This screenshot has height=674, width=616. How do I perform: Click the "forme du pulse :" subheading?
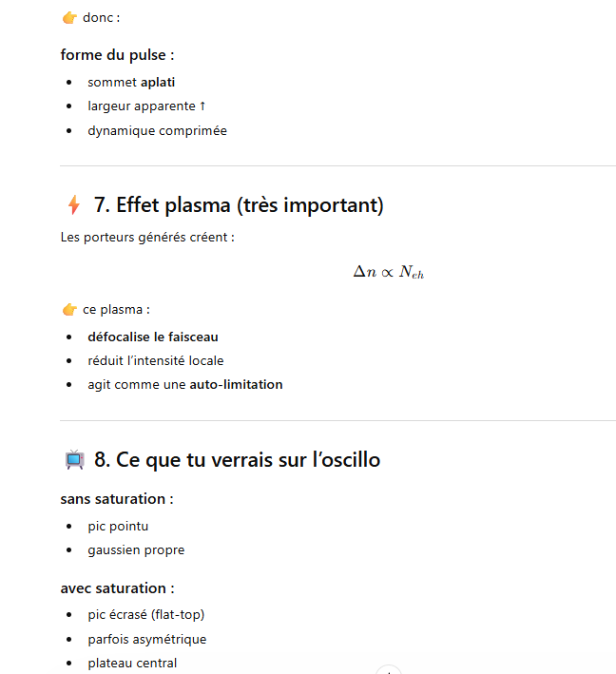click(117, 55)
